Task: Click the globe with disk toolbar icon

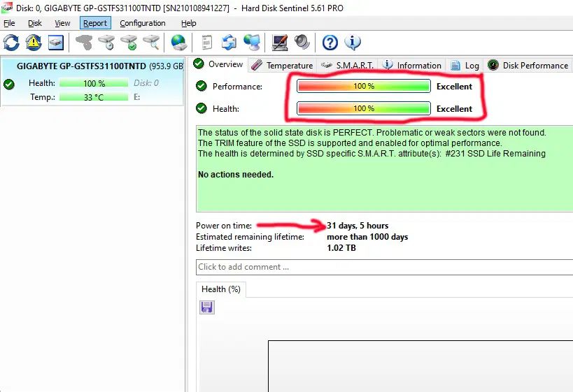Action: click(x=178, y=43)
